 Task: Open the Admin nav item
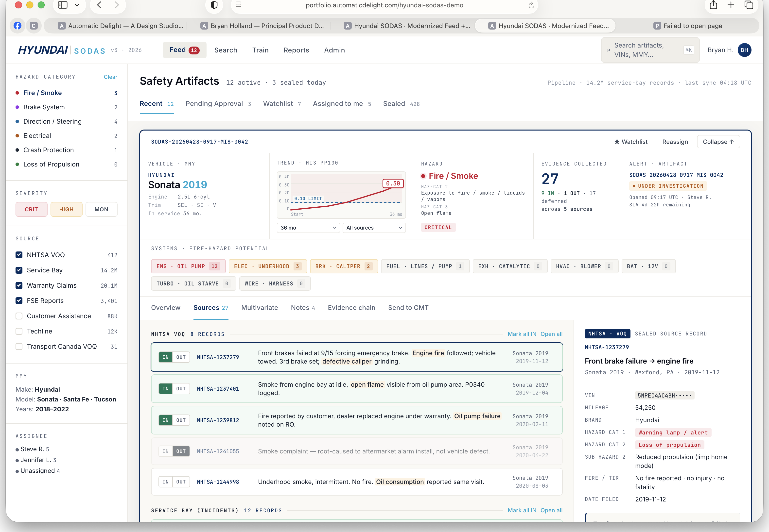click(334, 50)
